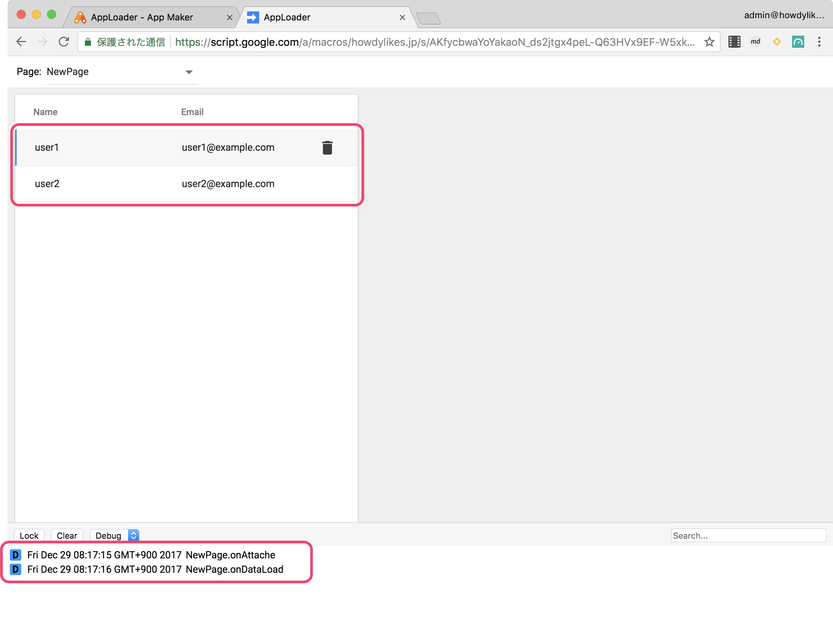Clear the console log
The height and width of the screenshot is (644, 833).
click(67, 535)
